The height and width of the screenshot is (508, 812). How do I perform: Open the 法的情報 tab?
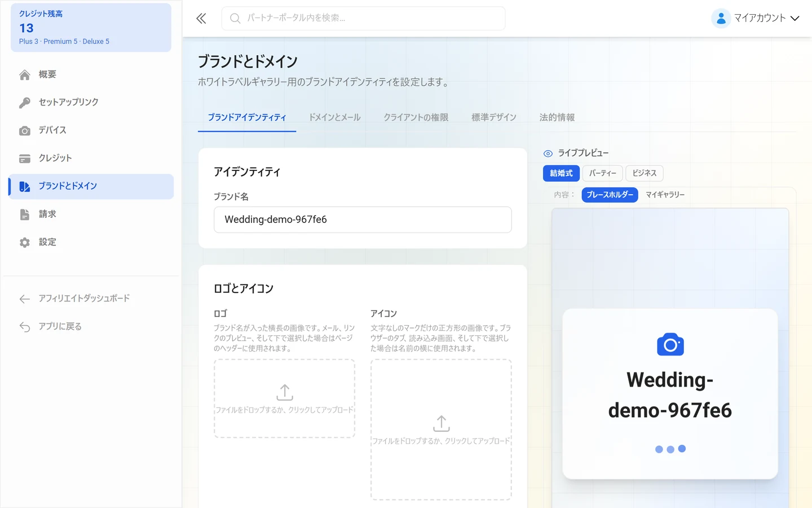coord(557,117)
